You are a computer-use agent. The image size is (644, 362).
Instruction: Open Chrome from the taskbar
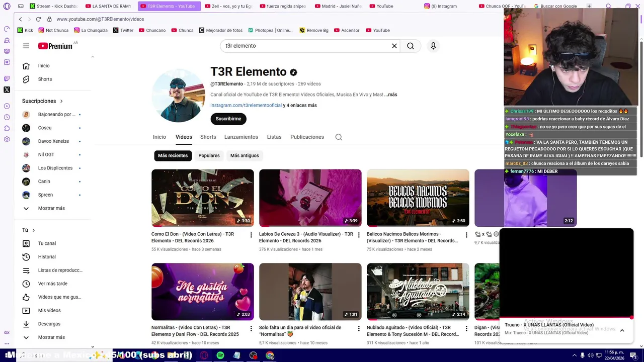point(270,355)
